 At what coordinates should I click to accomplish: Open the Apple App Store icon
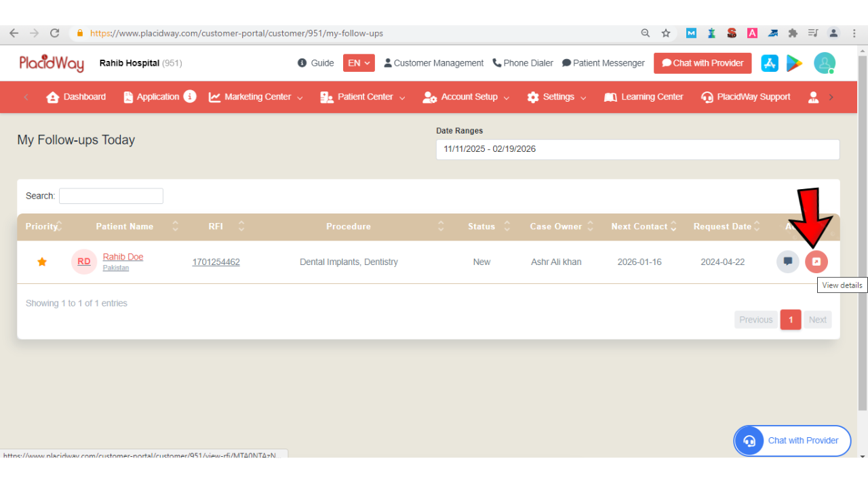[770, 63]
